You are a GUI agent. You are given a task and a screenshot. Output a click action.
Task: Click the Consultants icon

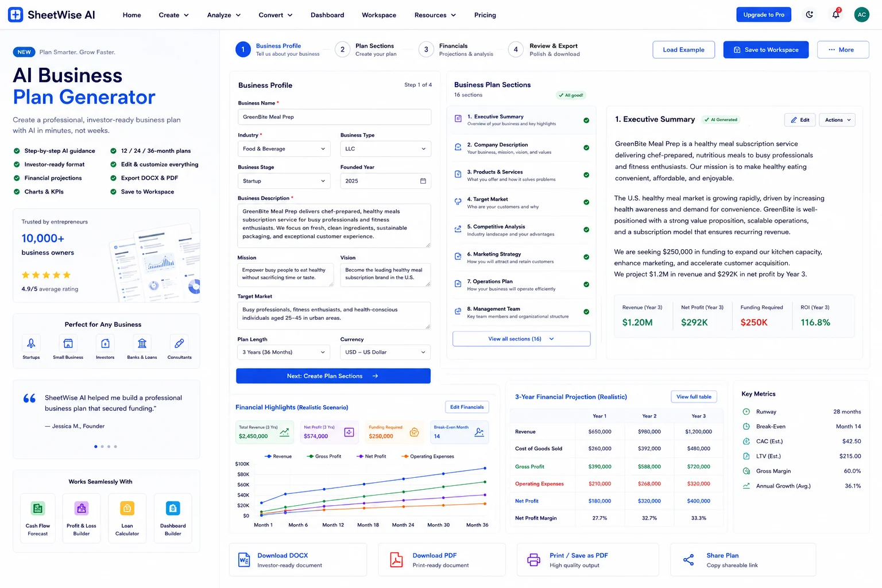click(180, 343)
